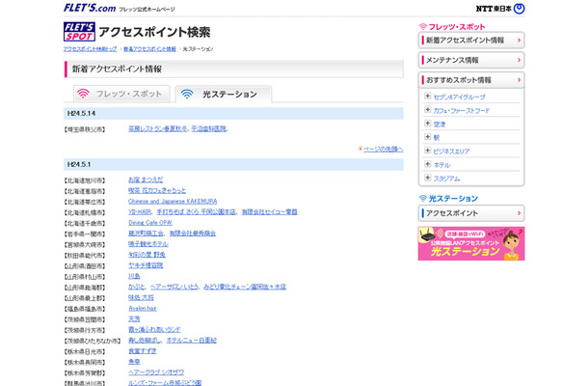This screenshot has width=588, height=386.
Task: Click the FLET'S SPOT logo beside the page title
Action: (x=79, y=32)
